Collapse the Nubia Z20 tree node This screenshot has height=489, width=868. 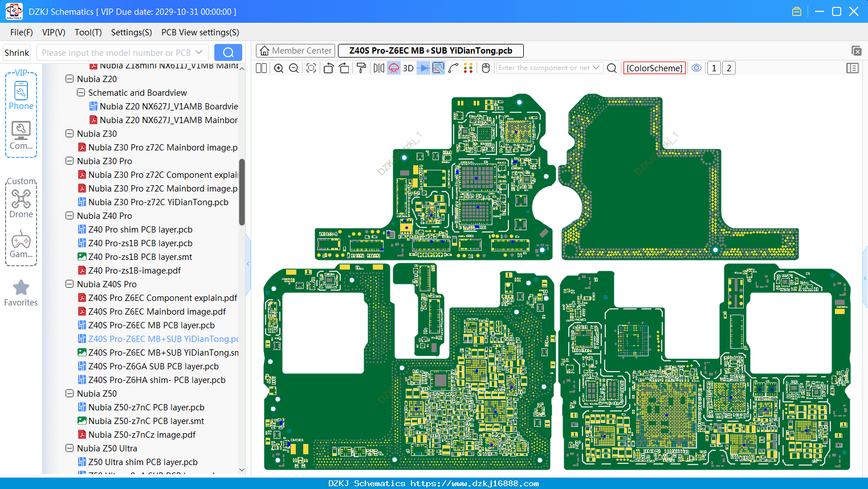(x=70, y=79)
